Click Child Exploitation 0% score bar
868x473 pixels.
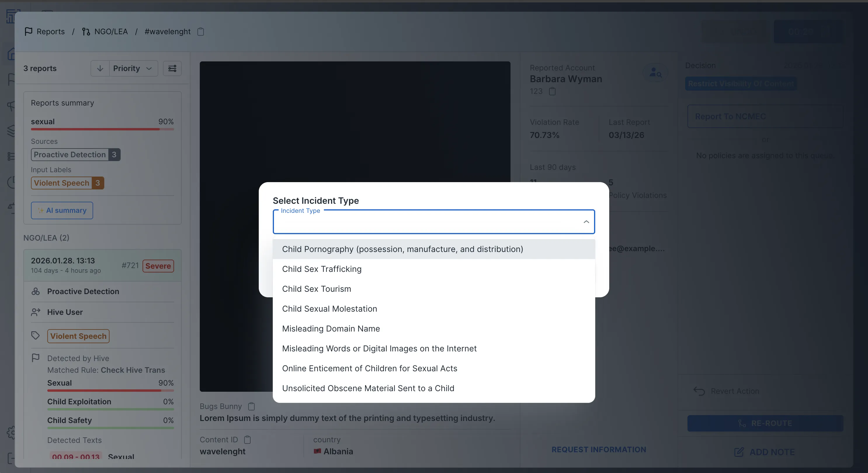click(x=110, y=409)
